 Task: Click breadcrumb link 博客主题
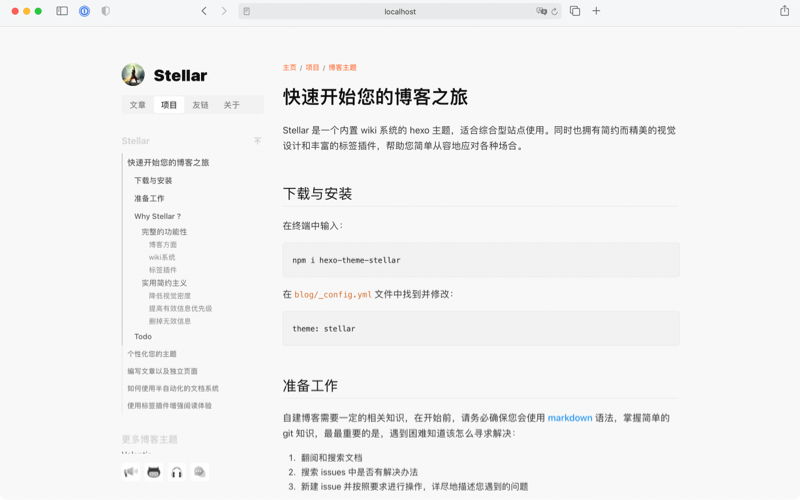(x=342, y=67)
